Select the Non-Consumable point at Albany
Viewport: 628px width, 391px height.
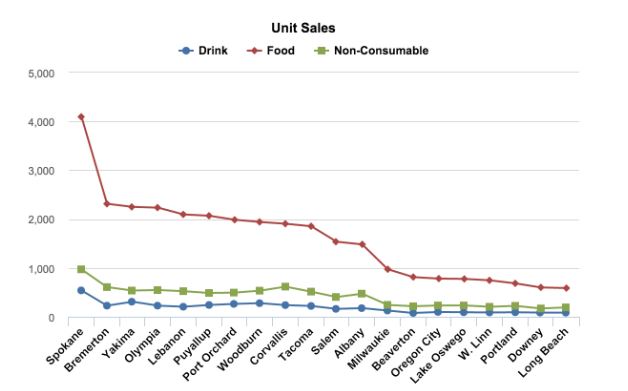coord(362,294)
